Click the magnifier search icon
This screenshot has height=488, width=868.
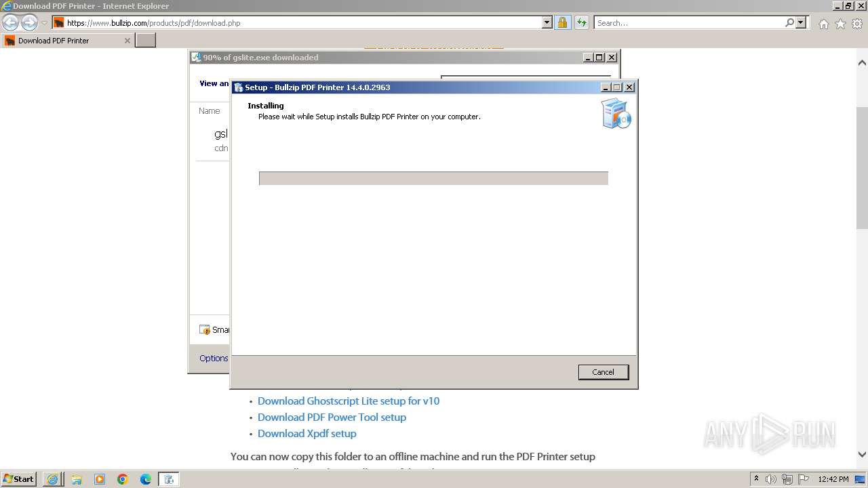[x=789, y=22]
